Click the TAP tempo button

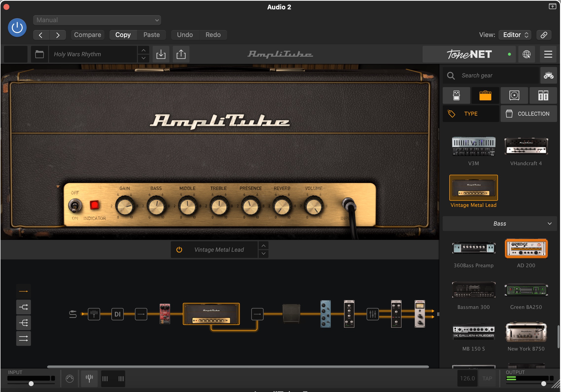[x=487, y=378]
